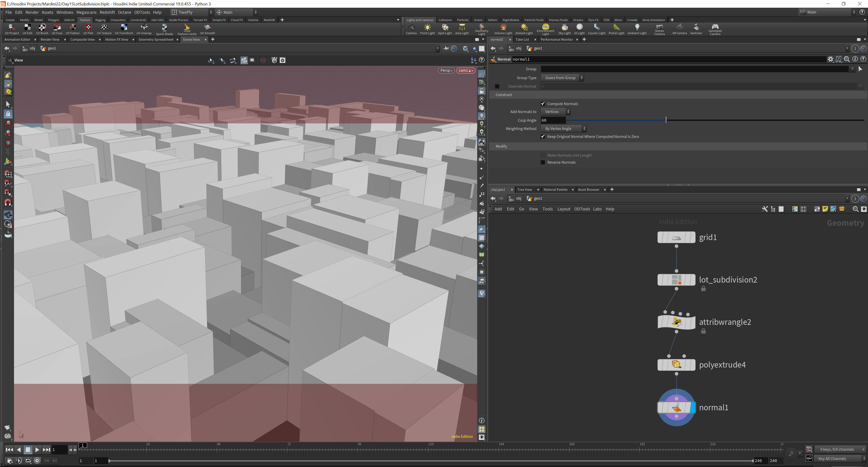
Task: Choose the UV Flatten tool
Action: [x=72, y=29]
